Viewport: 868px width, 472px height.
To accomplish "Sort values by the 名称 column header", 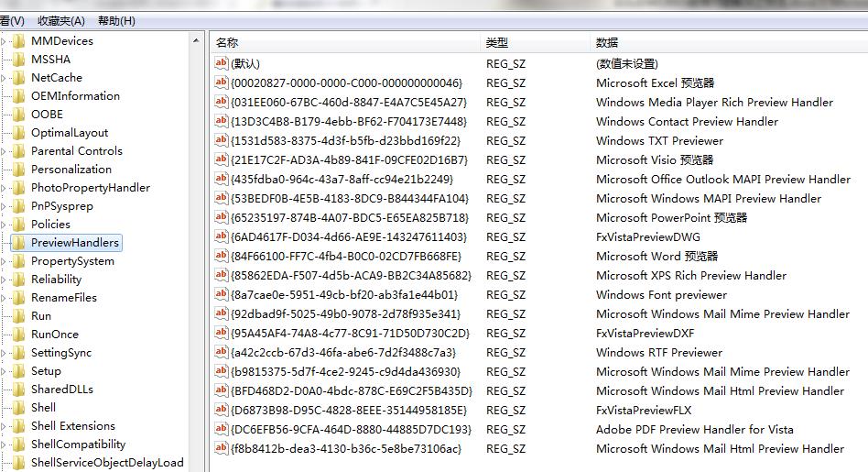I will tap(227, 42).
